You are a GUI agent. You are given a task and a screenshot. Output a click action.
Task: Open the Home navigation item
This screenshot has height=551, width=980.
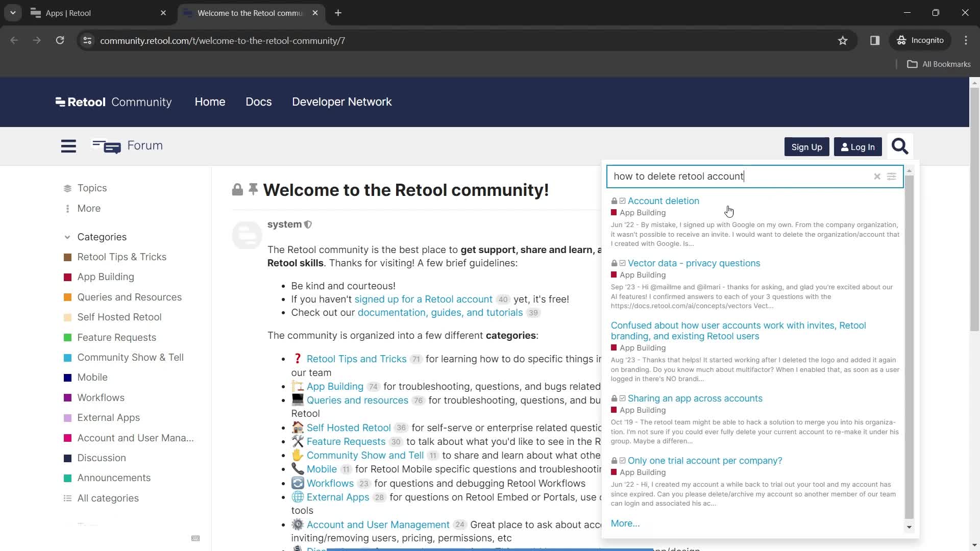pos(210,102)
